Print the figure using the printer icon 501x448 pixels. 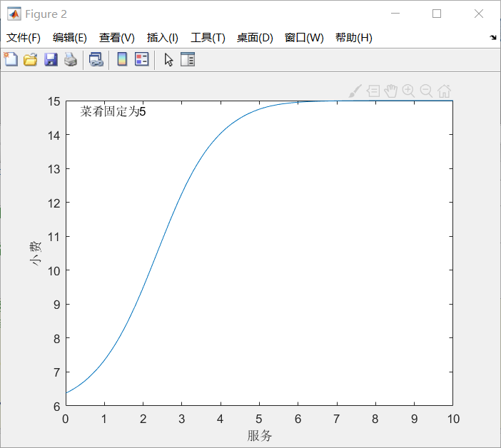71,59
